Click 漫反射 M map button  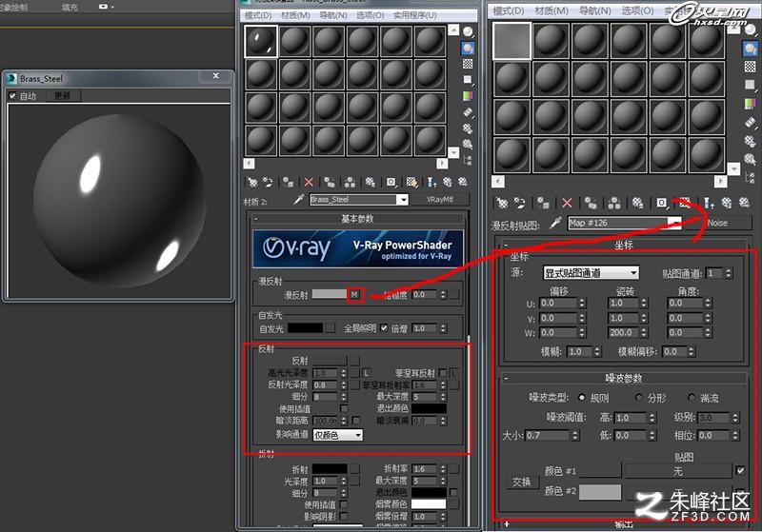(x=354, y=294)
